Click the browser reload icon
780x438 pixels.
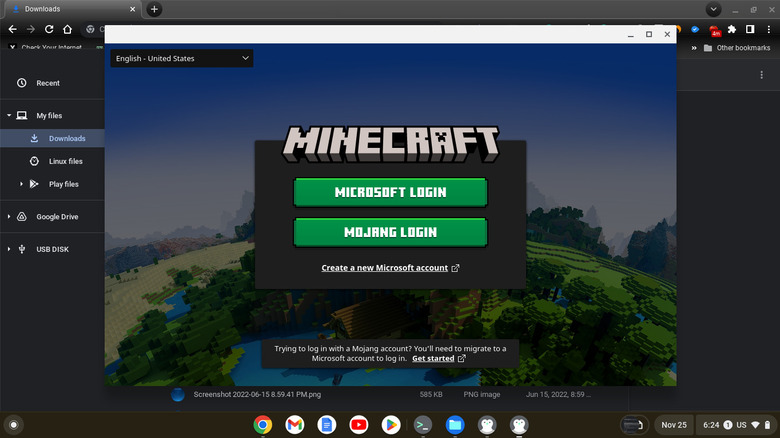point(49,29)
